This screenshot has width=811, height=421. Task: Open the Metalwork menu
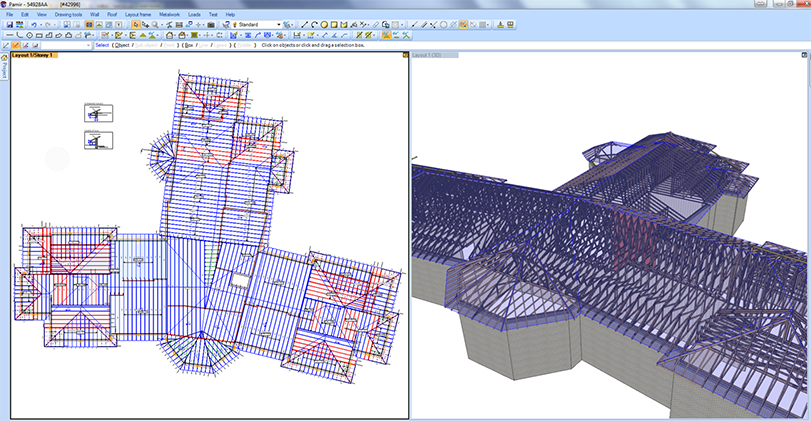pos(169,14)
